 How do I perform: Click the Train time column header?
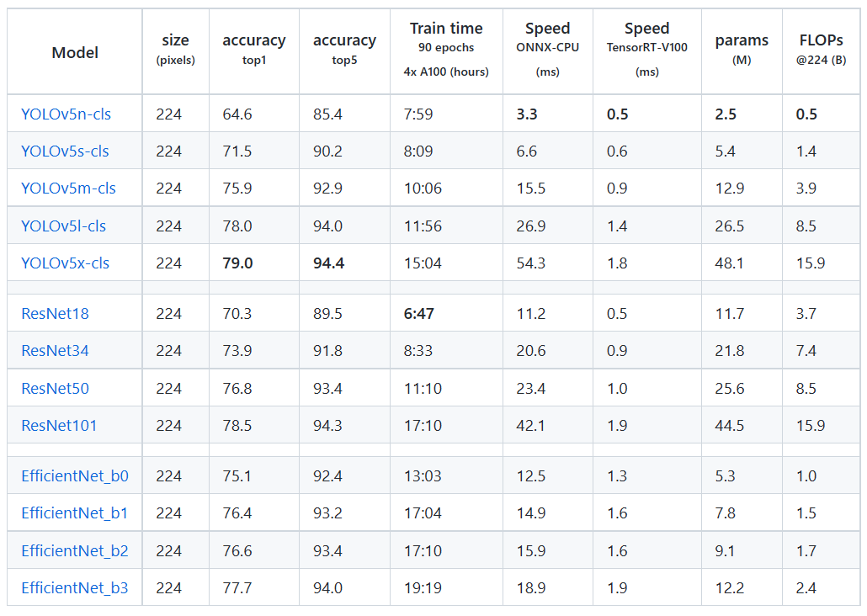click(x=446, y=49)
